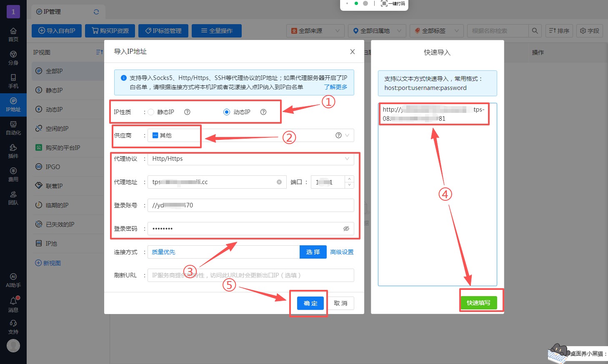Choose the 动态IP radio button
608x364 pixels.
coord(226,111)
